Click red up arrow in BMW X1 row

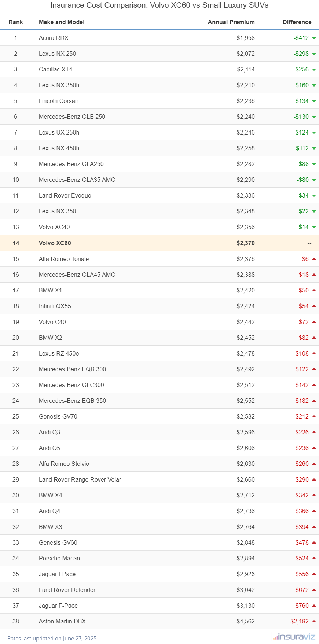pyautogui.click(x=314, y=290)
